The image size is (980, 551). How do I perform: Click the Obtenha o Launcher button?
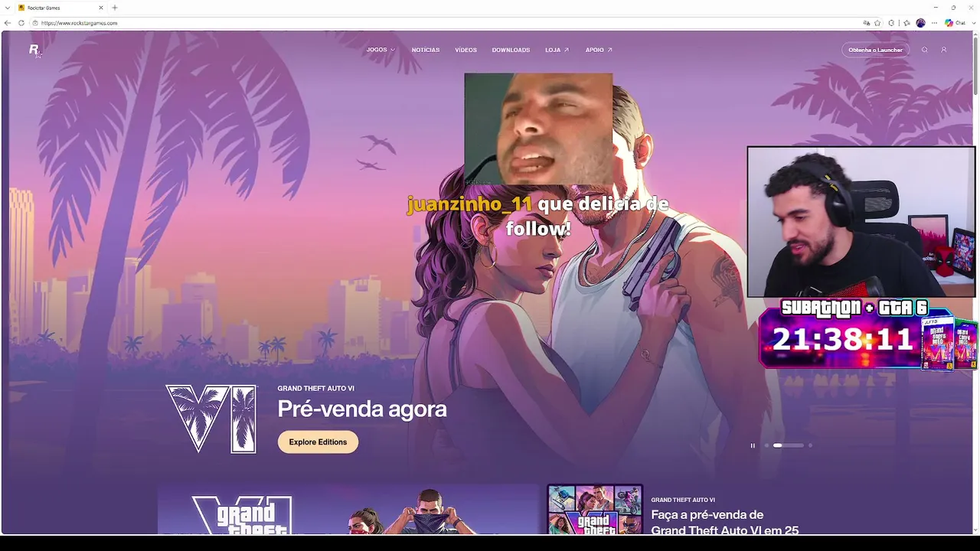pos(875,50)
